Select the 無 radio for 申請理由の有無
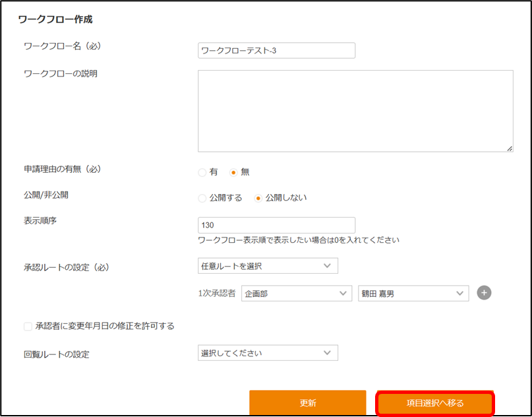The width and height of the screenshot is (532, 417). 233,172
